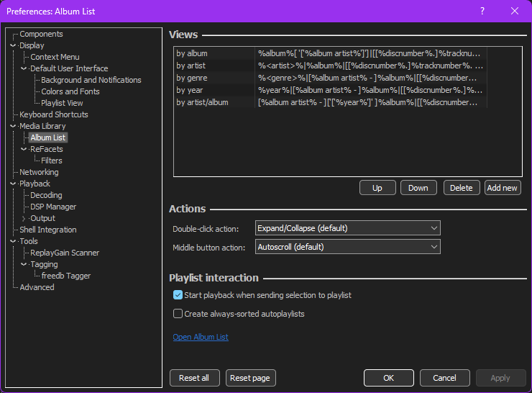Collapse the ReFacets node
Image resolution: width=532 pixels, height=393 pixels.
tap(24, 149)
